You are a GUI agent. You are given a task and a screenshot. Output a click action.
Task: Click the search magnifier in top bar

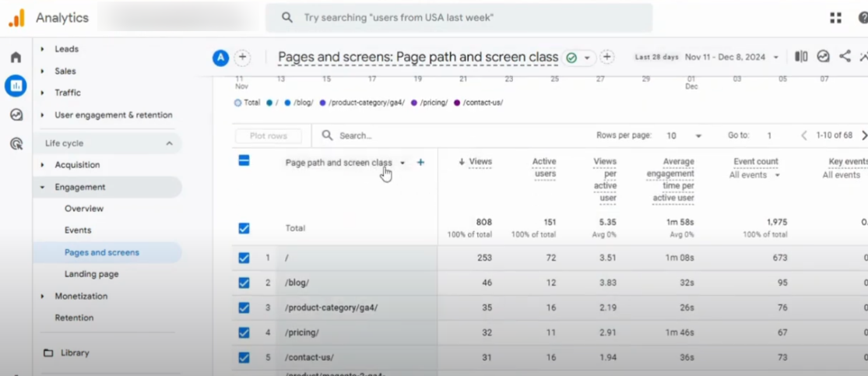coord(286,18)
